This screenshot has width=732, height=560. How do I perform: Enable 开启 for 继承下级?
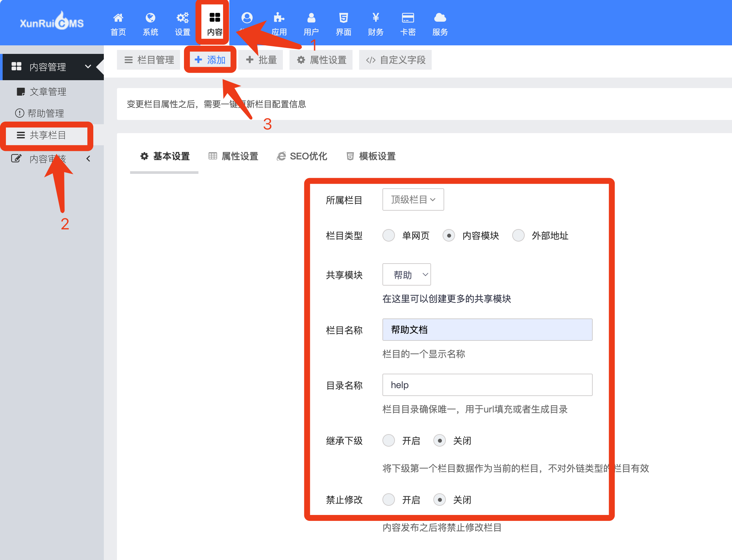pos(388,440)
